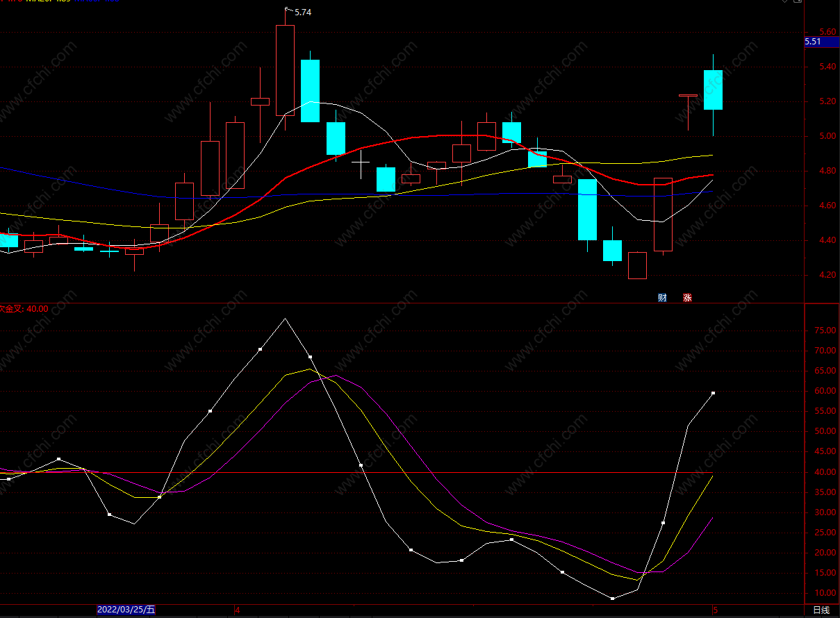Click the month 5 marker on time axis

(714, 610)
